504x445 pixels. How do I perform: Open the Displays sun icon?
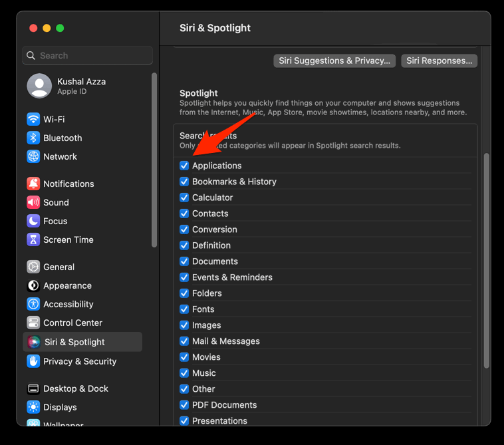click(33, 407)
